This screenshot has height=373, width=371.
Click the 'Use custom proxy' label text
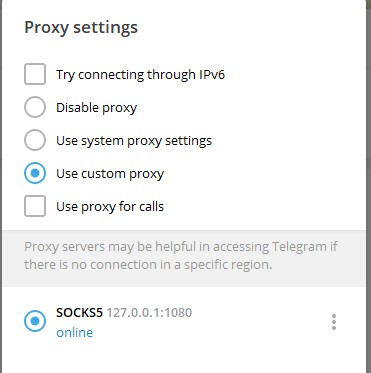point(110,174)
